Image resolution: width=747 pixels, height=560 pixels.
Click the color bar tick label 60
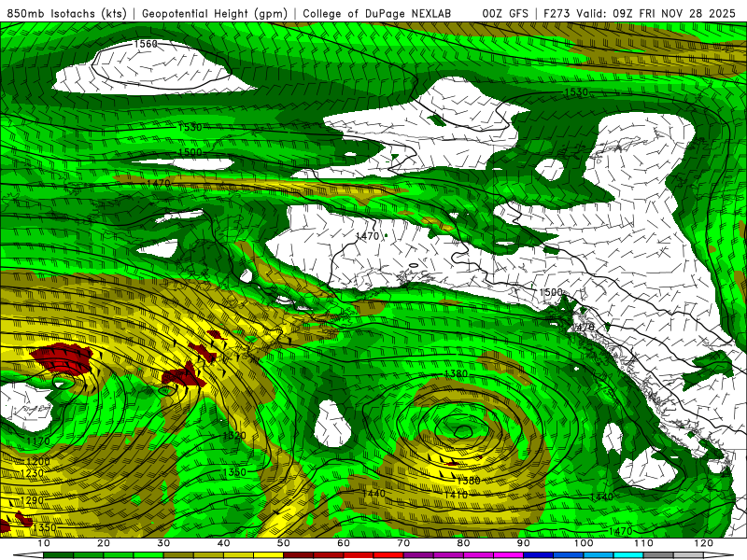[344, 543]
